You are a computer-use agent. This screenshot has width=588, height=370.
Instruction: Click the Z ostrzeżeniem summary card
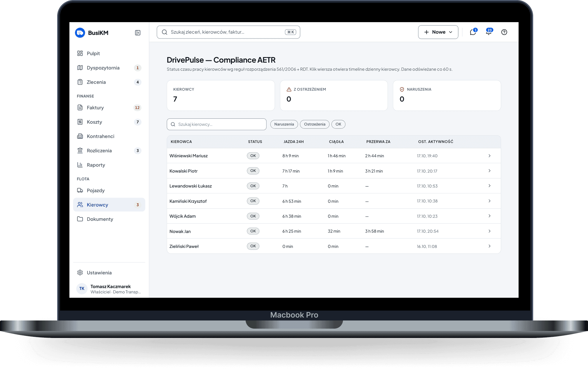(334, 96)
